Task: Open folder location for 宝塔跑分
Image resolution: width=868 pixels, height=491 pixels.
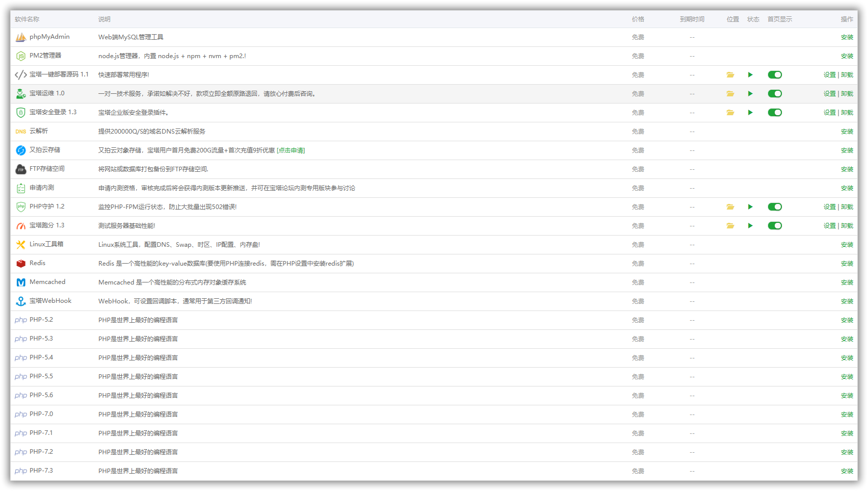Action: (x=730, y=226)
